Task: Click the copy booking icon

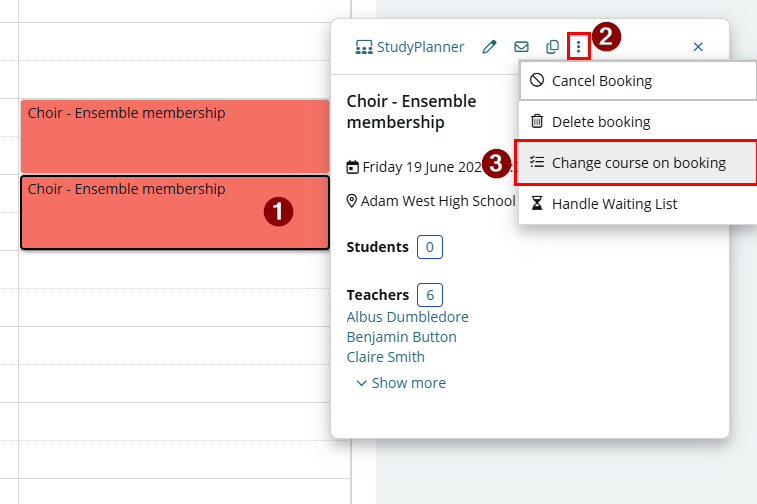Action: click(x=552, y=47)
